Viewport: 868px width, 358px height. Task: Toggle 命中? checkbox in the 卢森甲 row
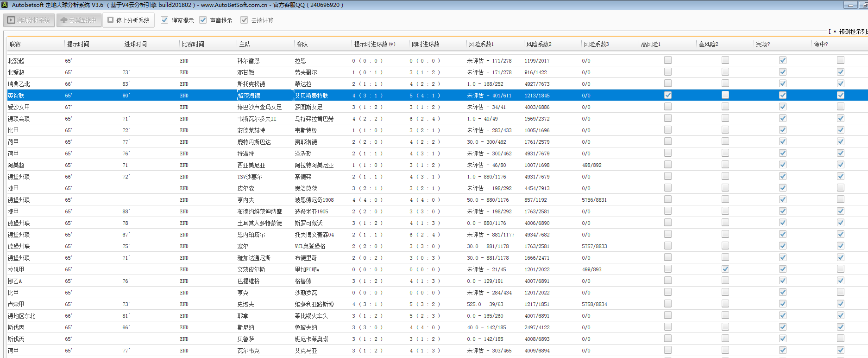pyautogui.click(x=840, y=304)
